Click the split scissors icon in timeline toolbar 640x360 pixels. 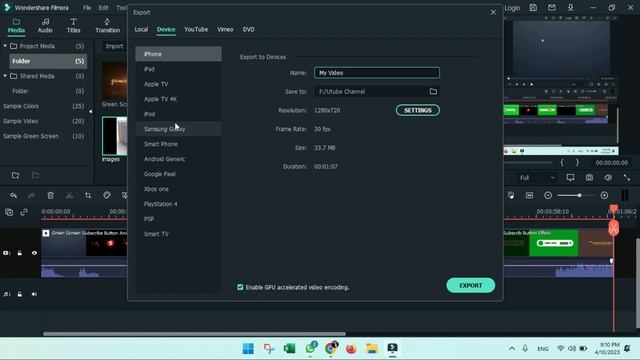tap(69, 196)
